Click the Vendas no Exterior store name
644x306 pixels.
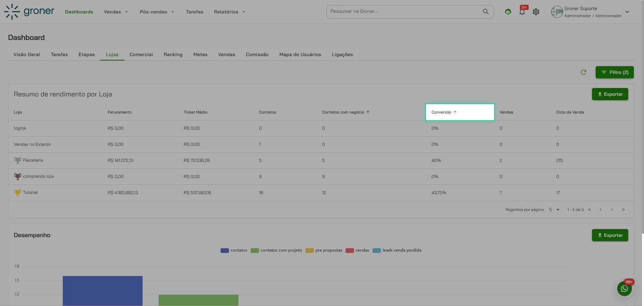(x=32, y=144)
